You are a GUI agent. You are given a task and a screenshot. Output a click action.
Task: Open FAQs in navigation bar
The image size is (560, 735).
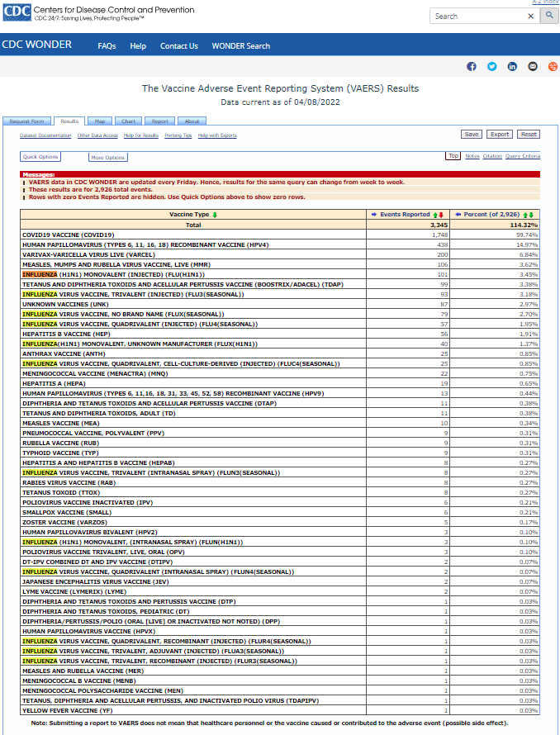[x=107, y=46]
